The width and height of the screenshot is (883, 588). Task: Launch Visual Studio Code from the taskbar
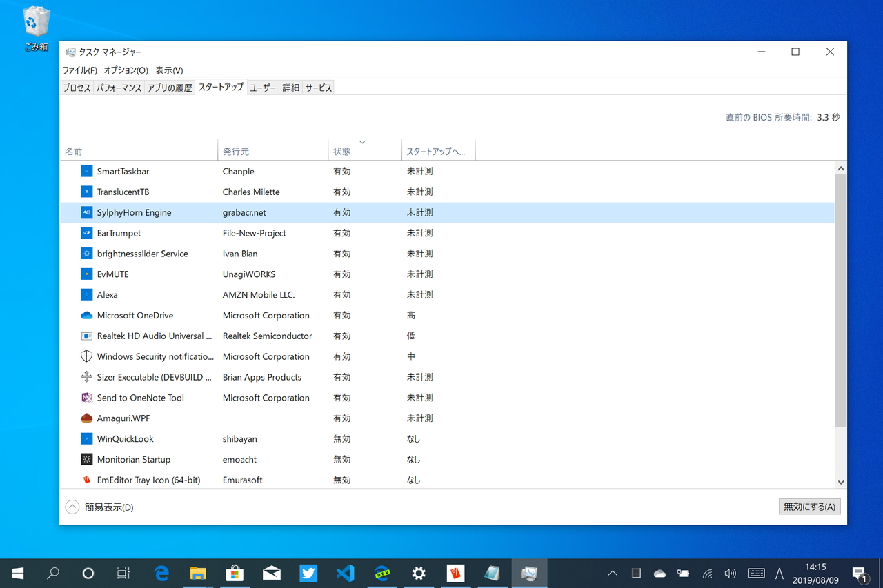[345, 574]
